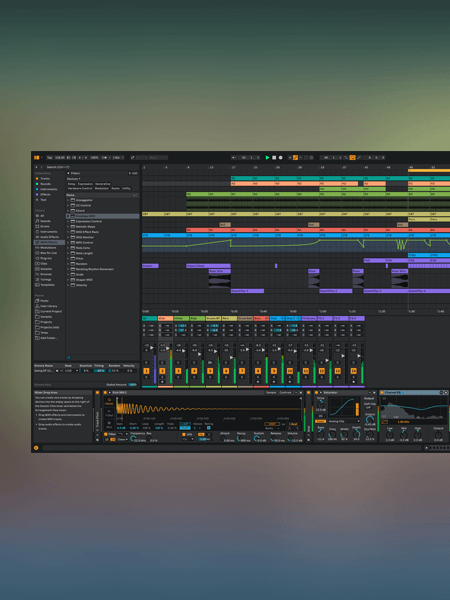Click the orange Tracks collection color dot
This screenshot has height=600, width=450.
(x=37, y=179)
